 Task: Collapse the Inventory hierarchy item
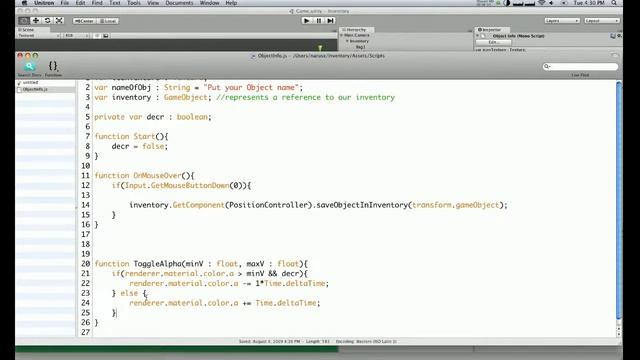[347, 41]
